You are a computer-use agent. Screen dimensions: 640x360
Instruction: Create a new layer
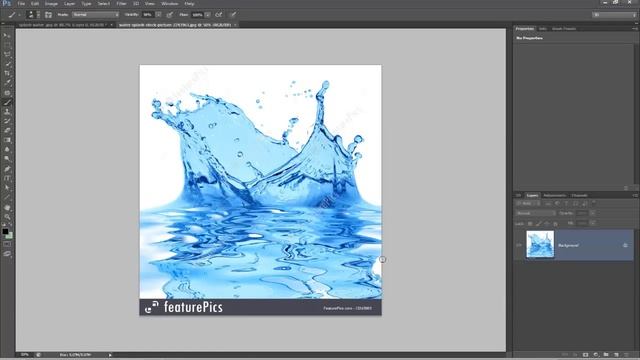click(x=616, y=355)
